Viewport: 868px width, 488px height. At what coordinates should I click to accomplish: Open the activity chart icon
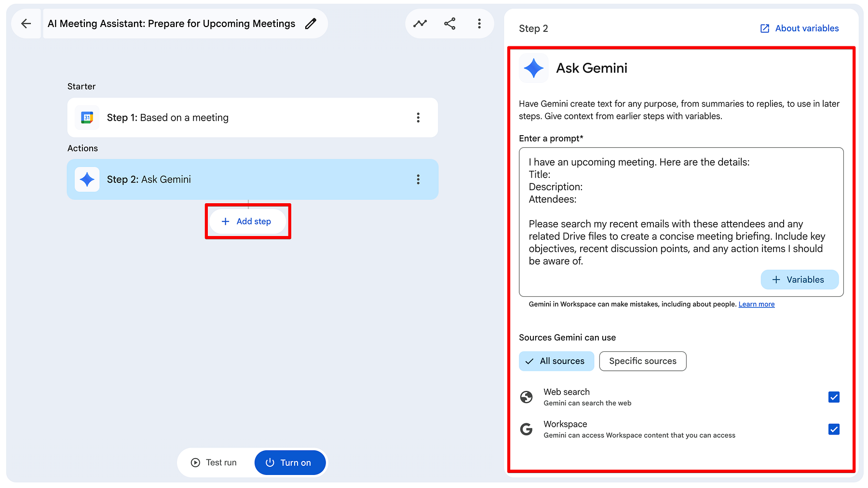click(420, 24)
